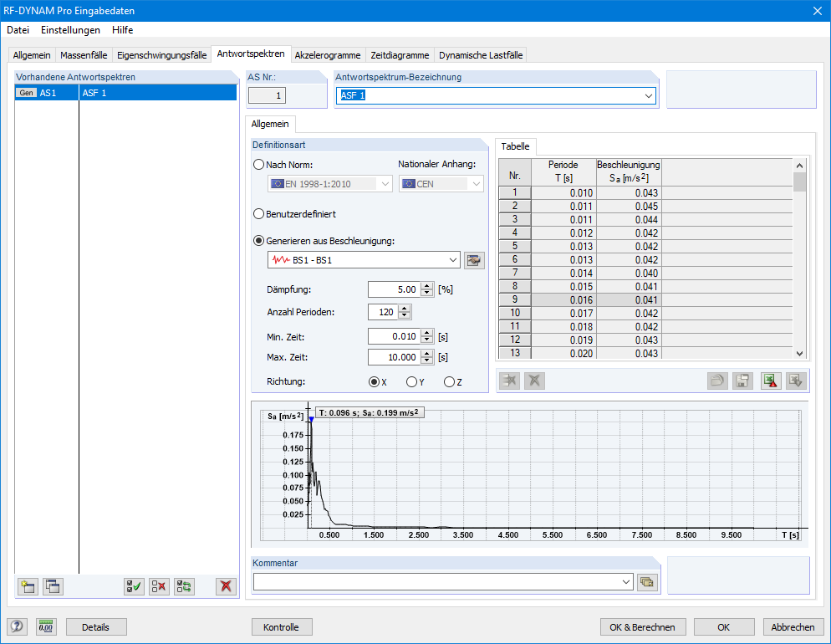The width and height of the screenshot is (831, 644).
Task: Select the Benutzerdefiniert radio option
Action: pyautogui.click(x=258, y=214)
